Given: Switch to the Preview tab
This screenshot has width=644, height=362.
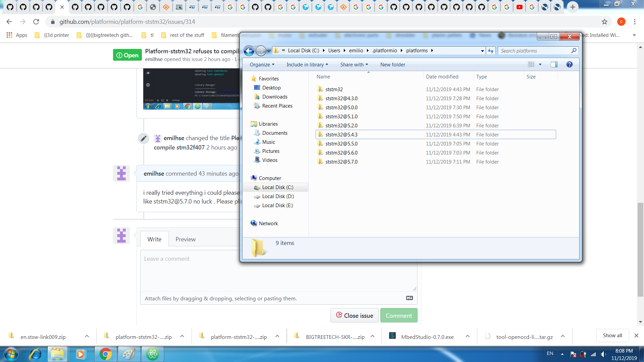Looking at the screenshot, I should pyautogui.click(x=185, y=239).
